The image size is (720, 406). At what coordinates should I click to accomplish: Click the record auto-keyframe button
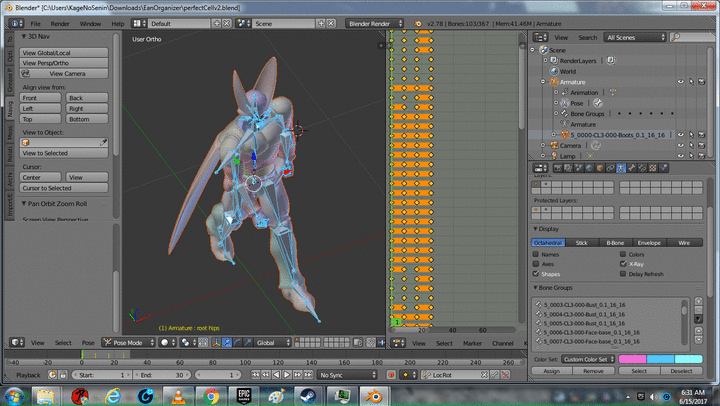391,375
